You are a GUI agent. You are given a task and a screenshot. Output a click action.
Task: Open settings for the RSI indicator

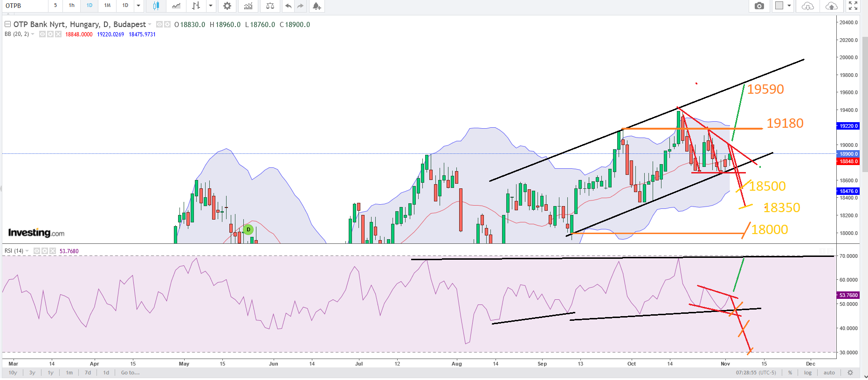coord(45,251)
